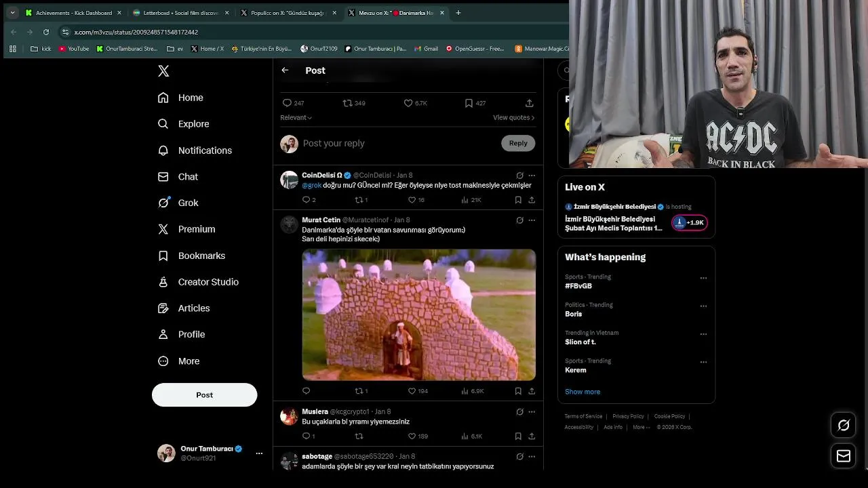View analytics 21K on CoinDelisi reply
868x488 pixels.
pyautogui.click(x=471, y=200)
